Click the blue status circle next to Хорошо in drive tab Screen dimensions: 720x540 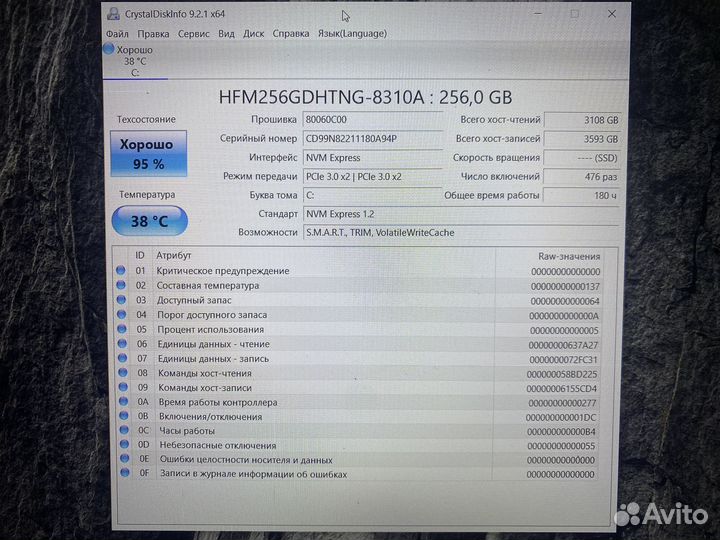pos(109,48)
